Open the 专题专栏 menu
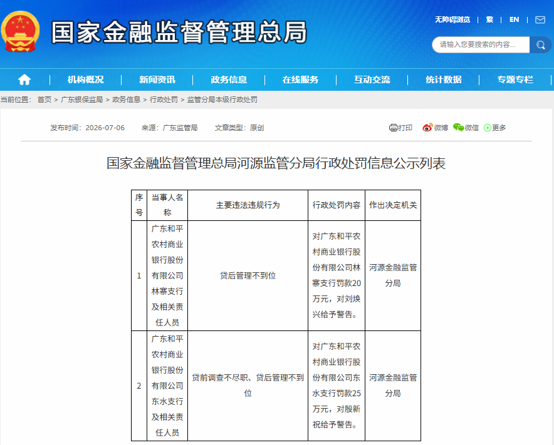Image resolution: width=554 pixels, height=445 pixels. [515, 80]
